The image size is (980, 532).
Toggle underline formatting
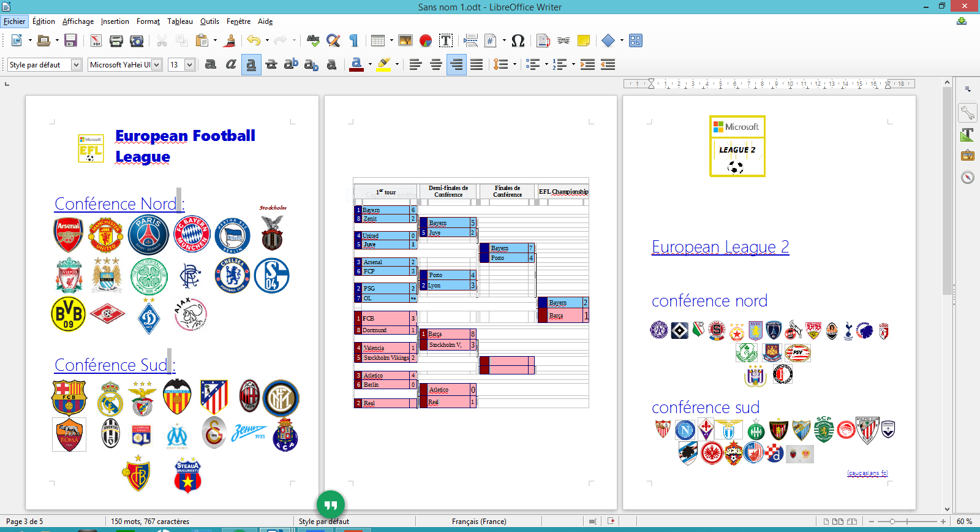coord(251,64)
